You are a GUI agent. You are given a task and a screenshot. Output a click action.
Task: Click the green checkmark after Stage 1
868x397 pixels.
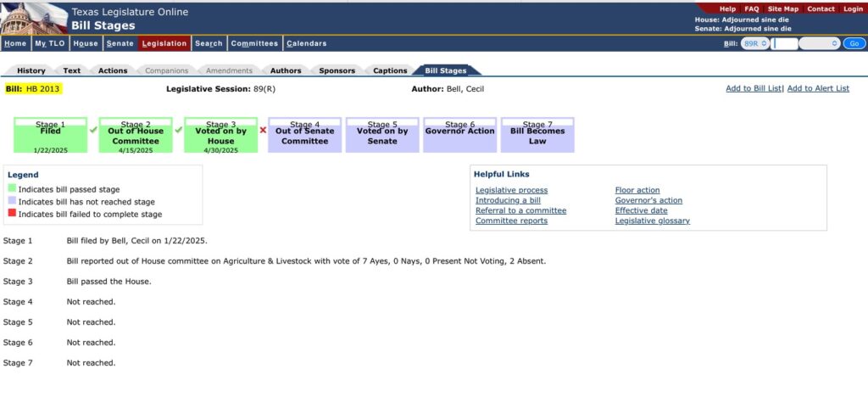point(93,130)
